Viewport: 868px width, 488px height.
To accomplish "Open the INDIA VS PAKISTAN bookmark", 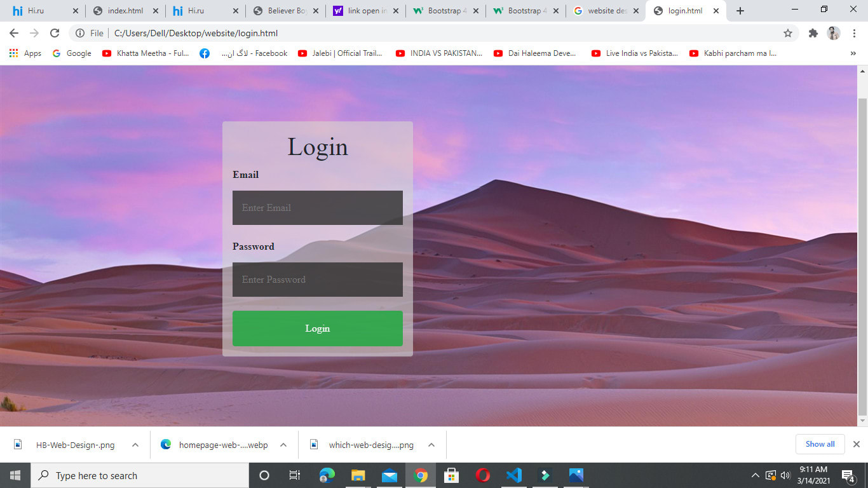I will click(439, 53).
